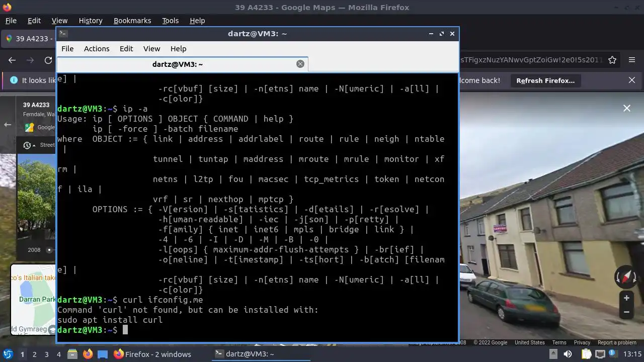Open Firefox Help menu
Screen dimensions: 644x362
pyautogui.click(x=197, y=21)
